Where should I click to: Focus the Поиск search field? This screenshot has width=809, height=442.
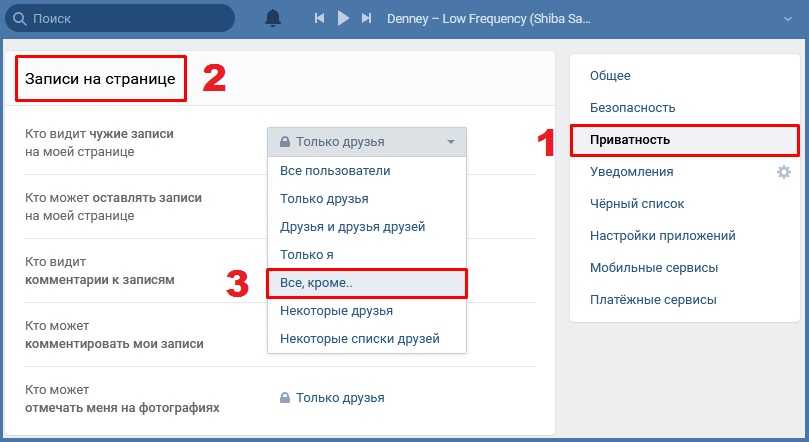point(120,19)
